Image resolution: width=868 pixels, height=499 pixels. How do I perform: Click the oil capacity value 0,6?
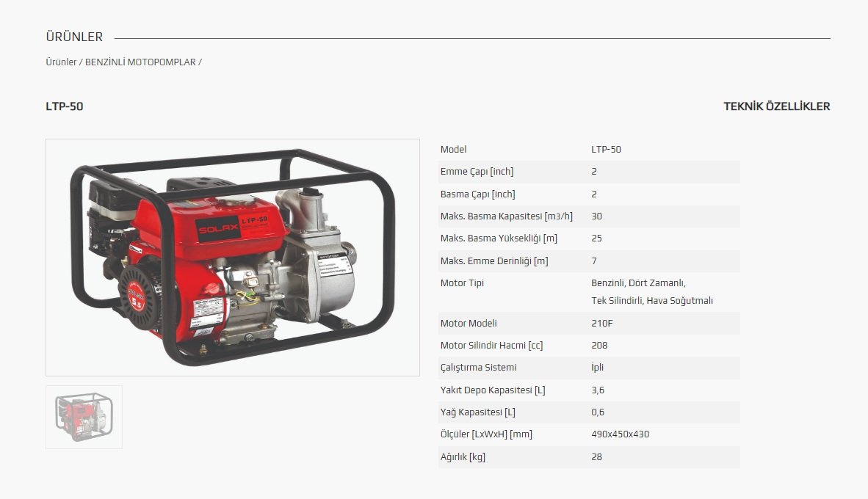[x=598, y=412]
